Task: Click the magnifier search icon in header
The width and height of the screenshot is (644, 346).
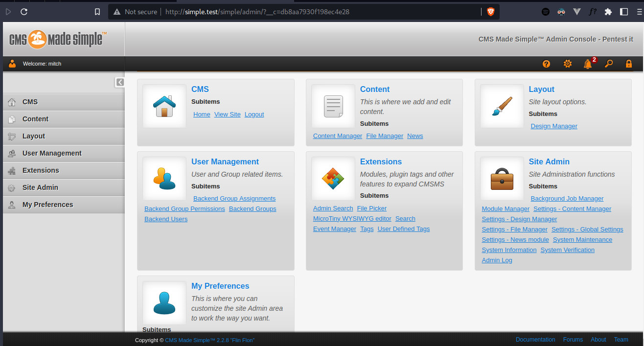Action: (609, 64)
